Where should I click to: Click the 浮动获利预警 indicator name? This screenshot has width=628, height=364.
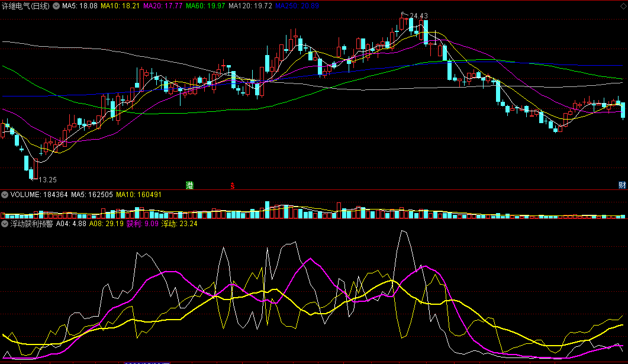[x=31, y=224]
